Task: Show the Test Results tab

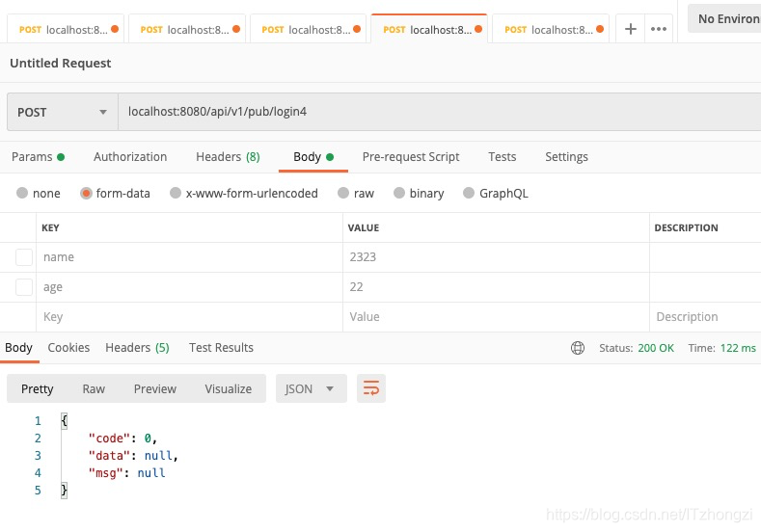Action: click(221, 347)
